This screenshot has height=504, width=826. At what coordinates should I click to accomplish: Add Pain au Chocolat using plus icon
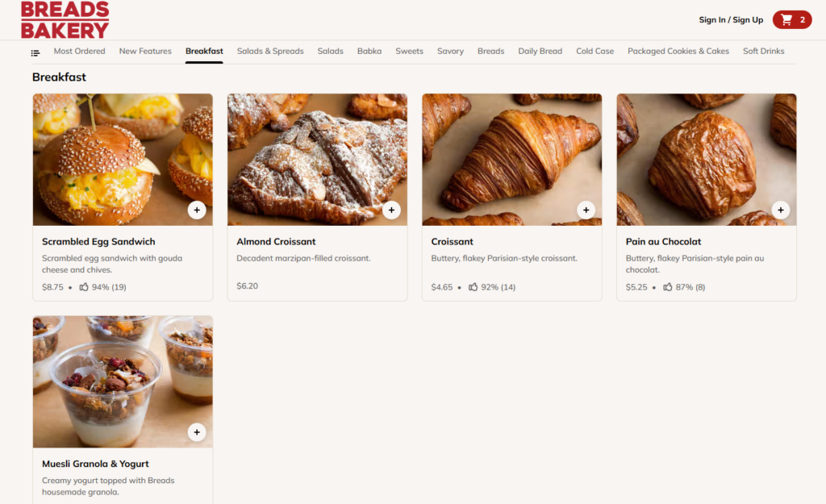click(781, 210)
